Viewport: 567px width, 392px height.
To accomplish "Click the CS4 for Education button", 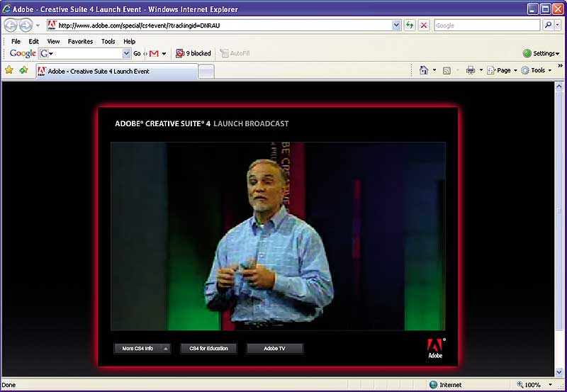I will [x=208, y=349].
